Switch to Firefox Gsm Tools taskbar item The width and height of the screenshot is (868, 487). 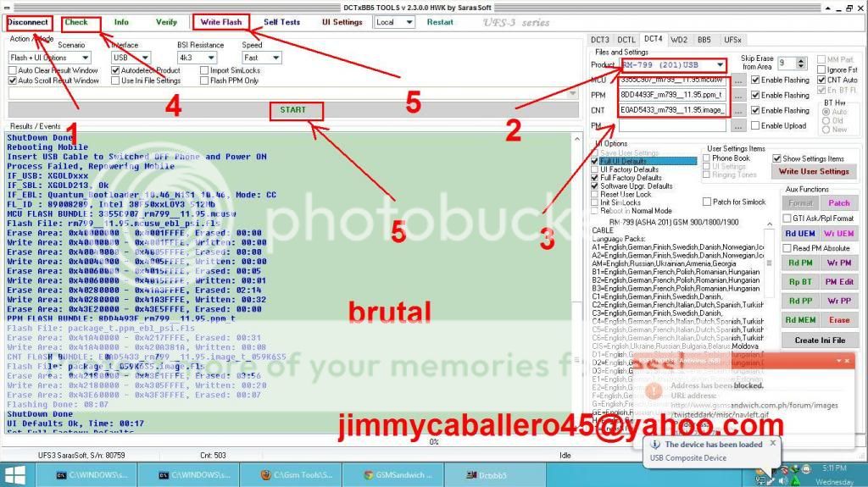tap(290, 475)
